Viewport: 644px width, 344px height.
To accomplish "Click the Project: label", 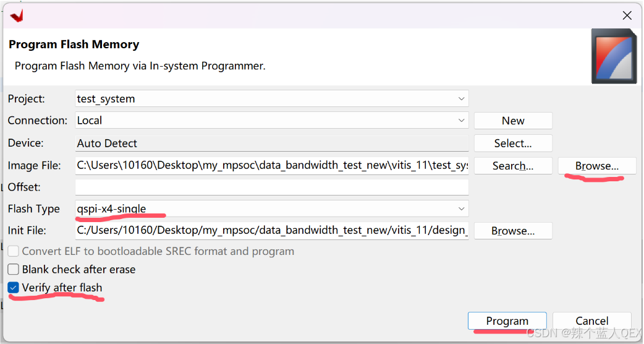I will point(27,99).
